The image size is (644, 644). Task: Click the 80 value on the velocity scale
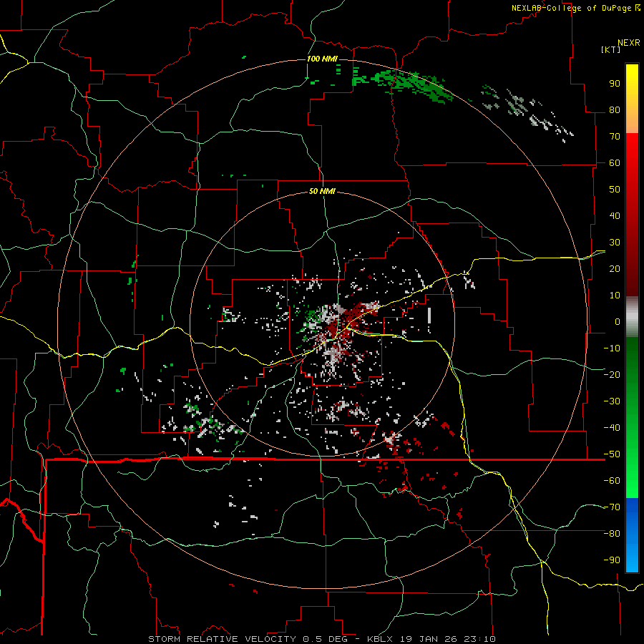[x=615, y=110]
